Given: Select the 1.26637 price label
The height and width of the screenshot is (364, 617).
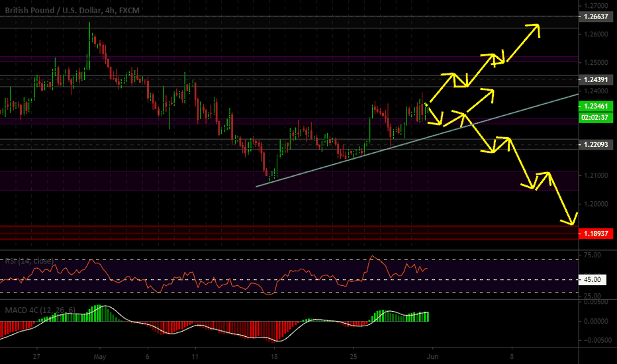Looking at the screenshot, I should [x=596, y=17].
